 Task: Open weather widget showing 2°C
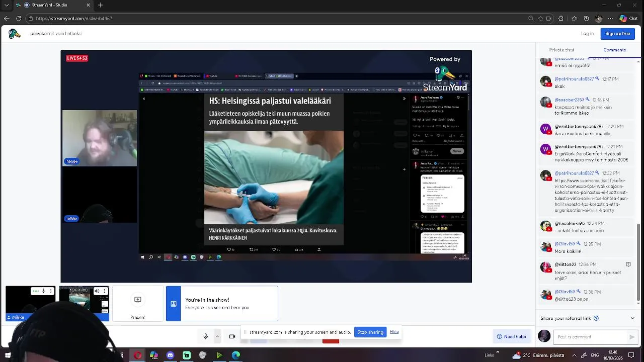pyautogui.click(x=538, y=355)
